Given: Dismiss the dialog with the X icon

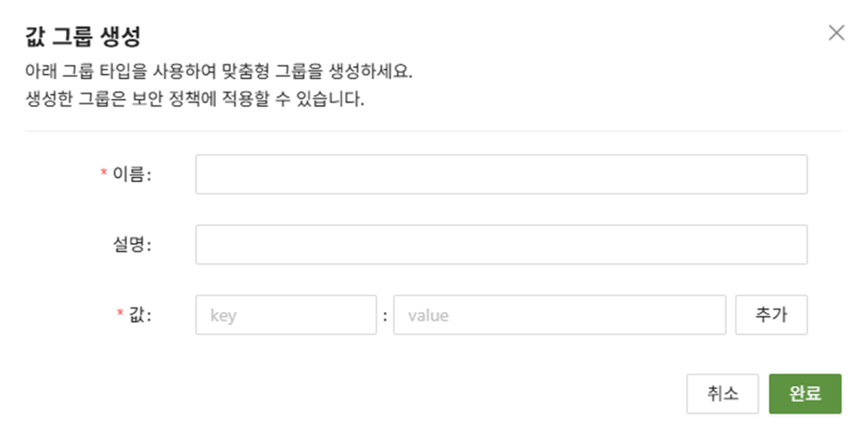Looking at the screenshot, I should point(836,33).
